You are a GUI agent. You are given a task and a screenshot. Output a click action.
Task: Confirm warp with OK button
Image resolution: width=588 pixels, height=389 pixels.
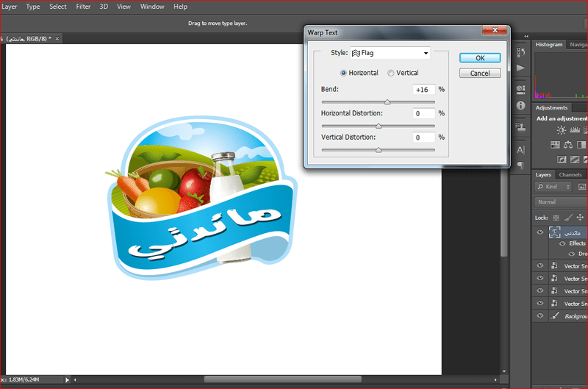[480, 58]
